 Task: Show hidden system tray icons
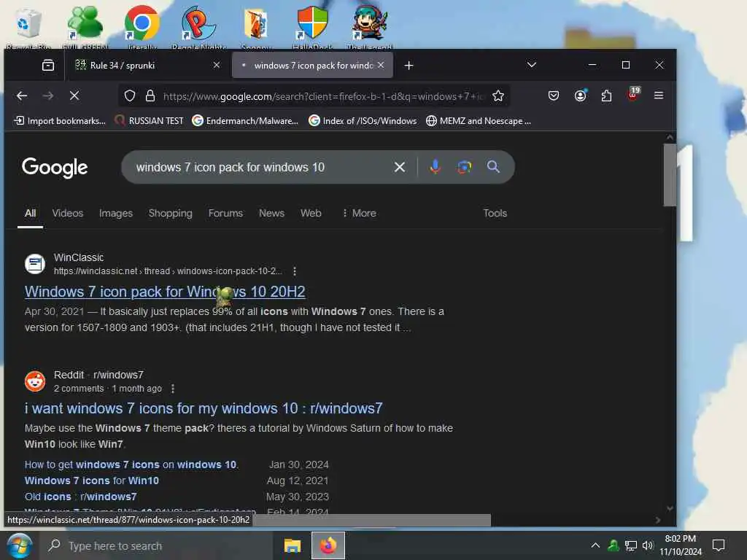595,545
